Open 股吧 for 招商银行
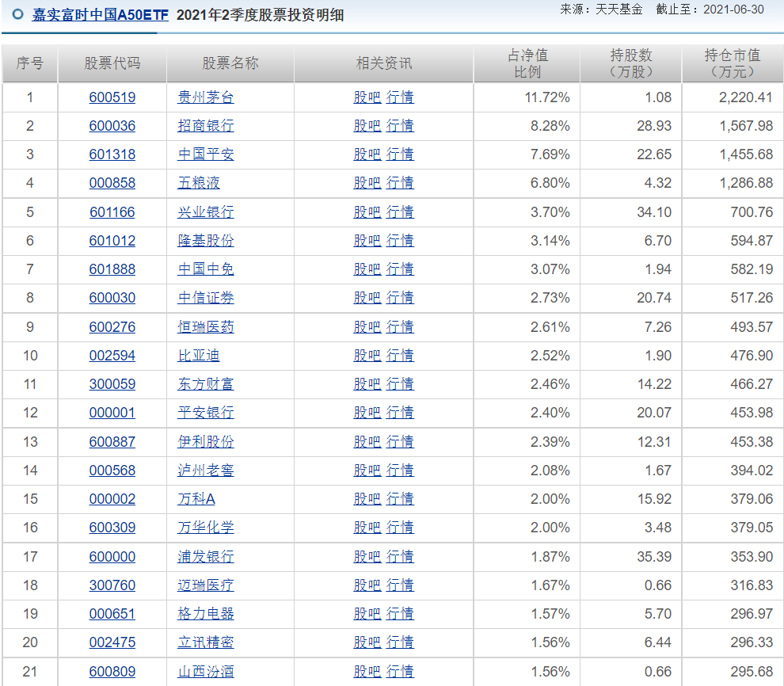 point(367,125)
